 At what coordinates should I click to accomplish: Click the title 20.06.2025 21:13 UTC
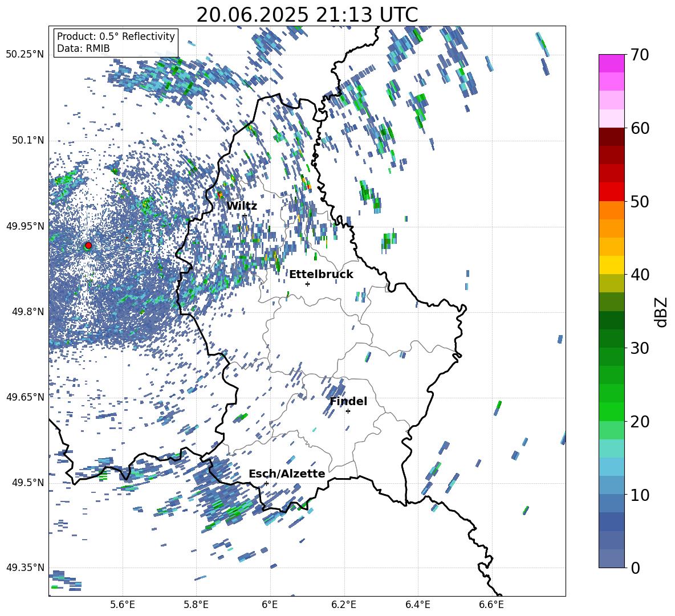click(x=307, y=15)
